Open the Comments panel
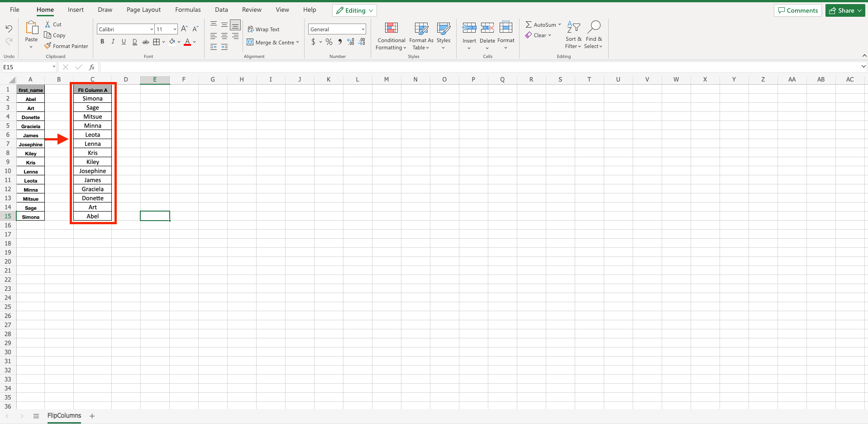868x424 pixels. [797, 10]
